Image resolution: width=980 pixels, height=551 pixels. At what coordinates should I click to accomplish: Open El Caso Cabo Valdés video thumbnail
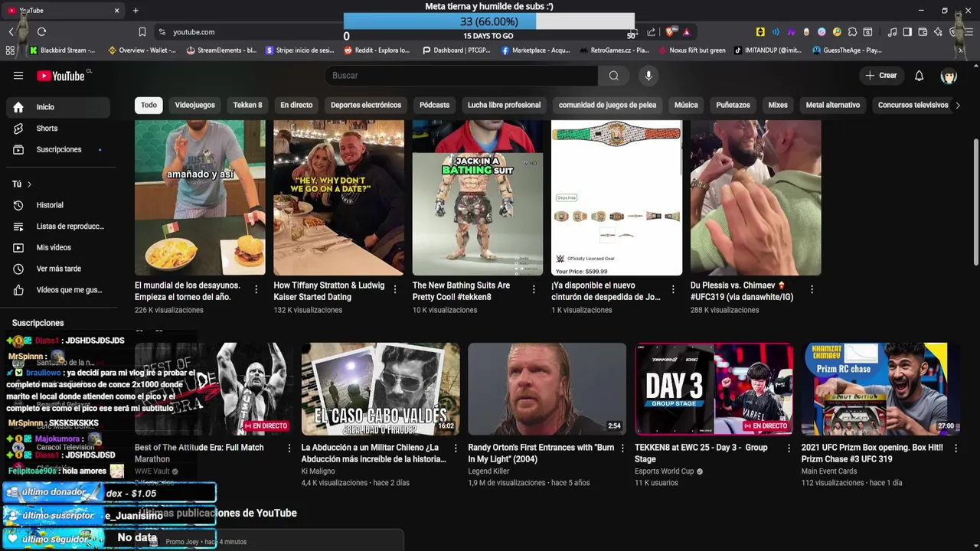tap(381, 389)
